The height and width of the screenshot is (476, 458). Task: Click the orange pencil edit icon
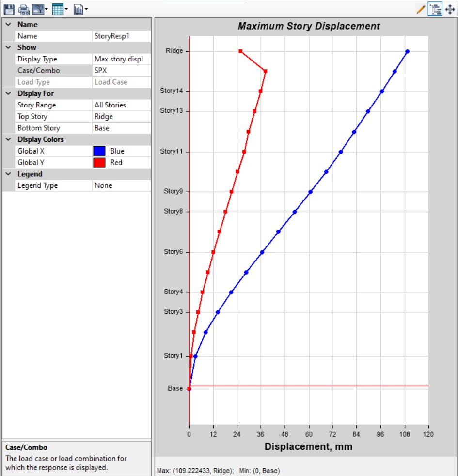(421, 9)
